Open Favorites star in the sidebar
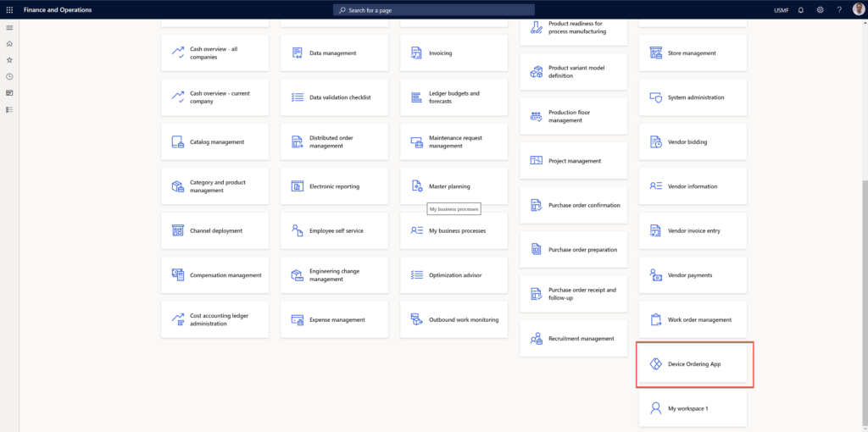868x432 pixels. pyautogui.click(x=9, y=60)
